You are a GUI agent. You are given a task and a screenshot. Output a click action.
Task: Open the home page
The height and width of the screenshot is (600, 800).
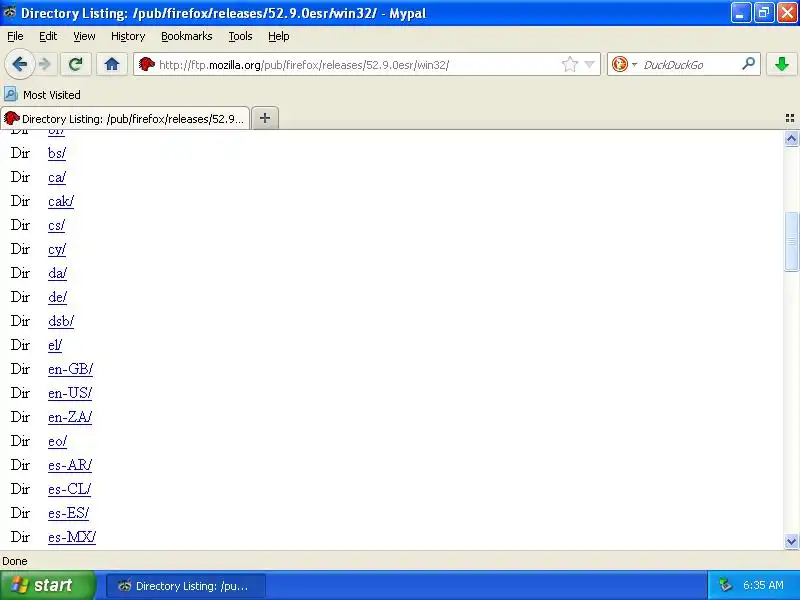112,64
